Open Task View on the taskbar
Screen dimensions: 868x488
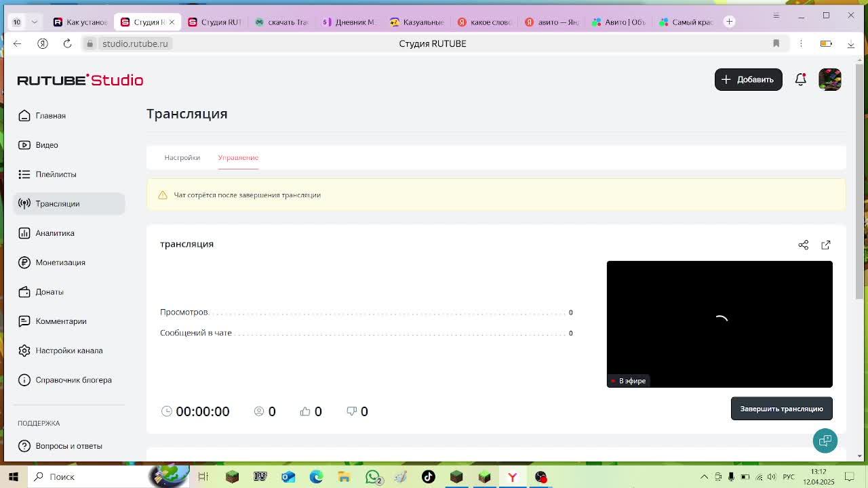pyautogui.click(x=203, y=476)
